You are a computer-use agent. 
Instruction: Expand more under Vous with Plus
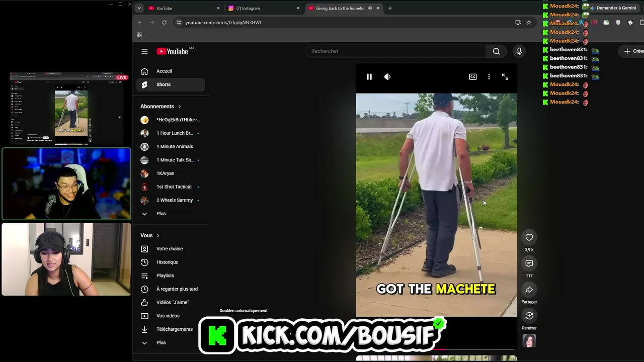pos(171,343)
